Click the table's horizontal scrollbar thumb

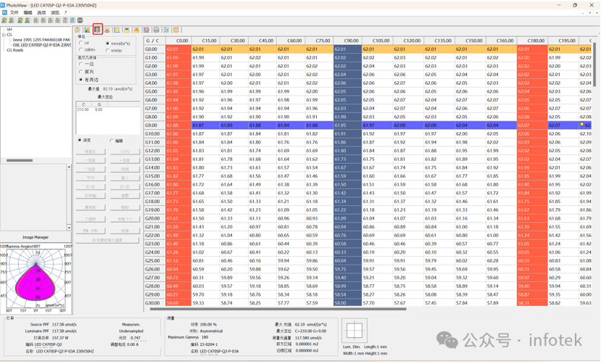point(278,309)
